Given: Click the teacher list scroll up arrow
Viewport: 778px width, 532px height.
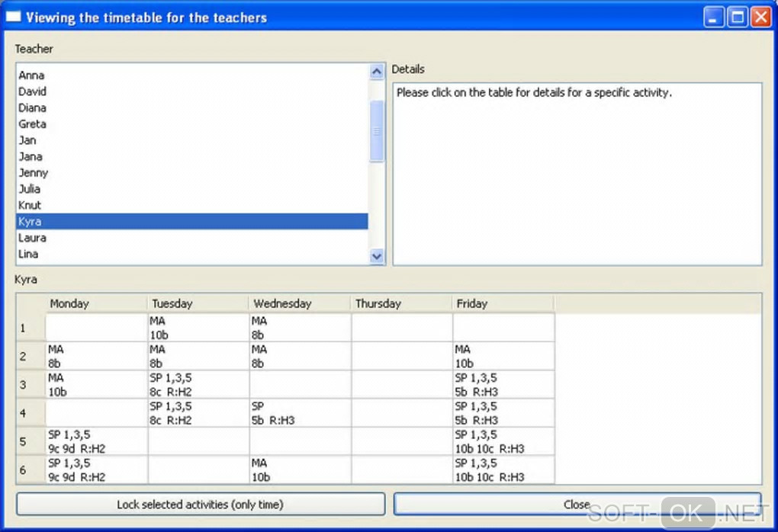Looking at the screenshot, I should (x=377, y=72).
